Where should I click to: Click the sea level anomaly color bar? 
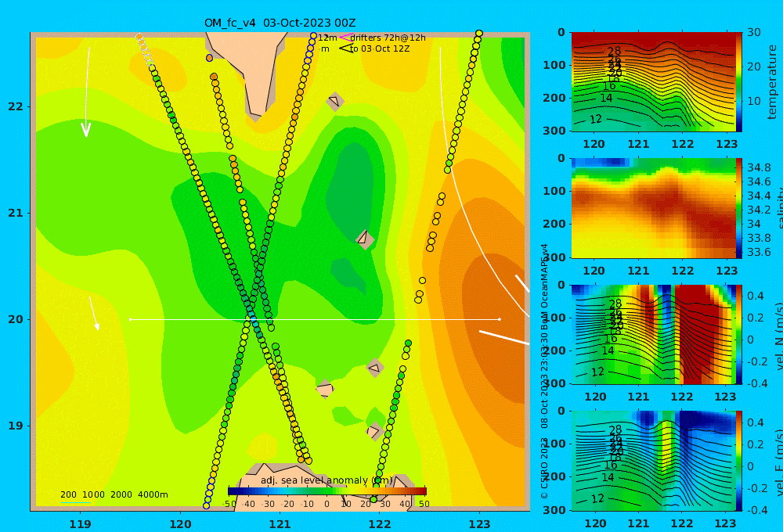327,491
